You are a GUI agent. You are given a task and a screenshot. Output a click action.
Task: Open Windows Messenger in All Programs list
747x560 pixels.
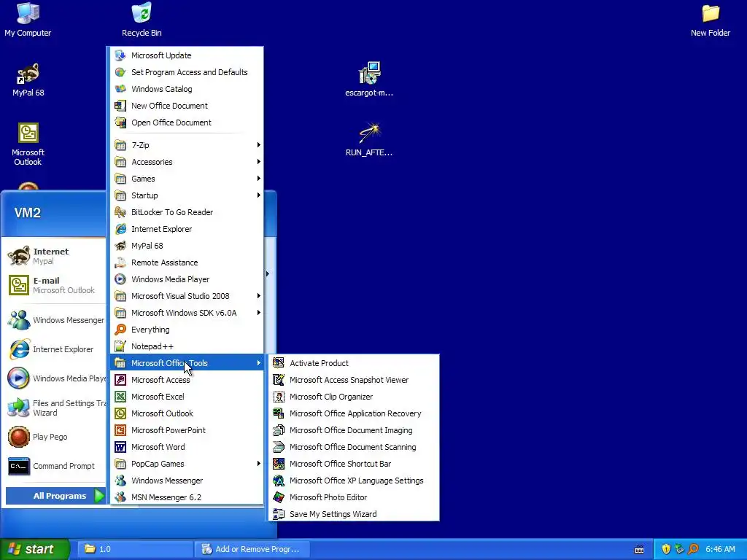coord(187,481)
